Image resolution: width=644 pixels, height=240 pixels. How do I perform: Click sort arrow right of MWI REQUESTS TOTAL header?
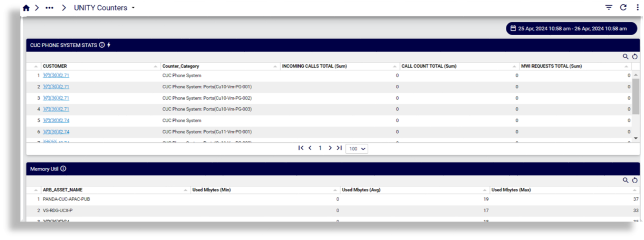[x=626, y=67]
